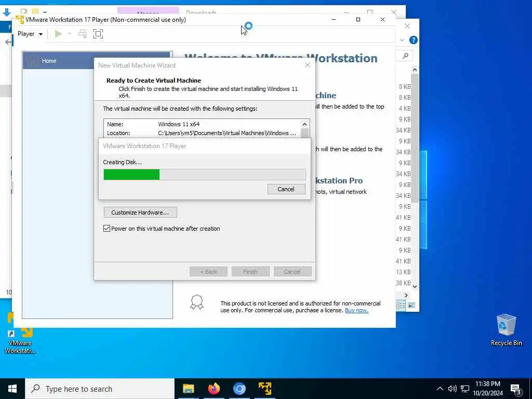Expand ribbon chevron in File Explorer

pyautogui.click(x=402, y=40)
